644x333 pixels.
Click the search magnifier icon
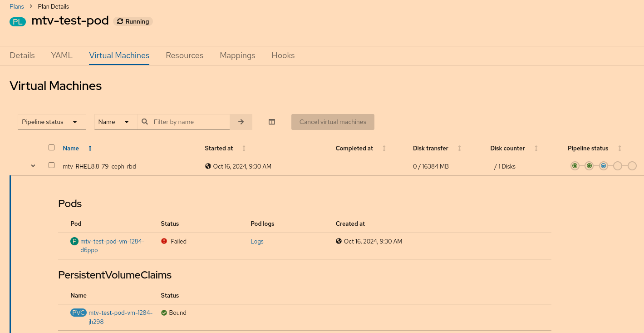145,122
